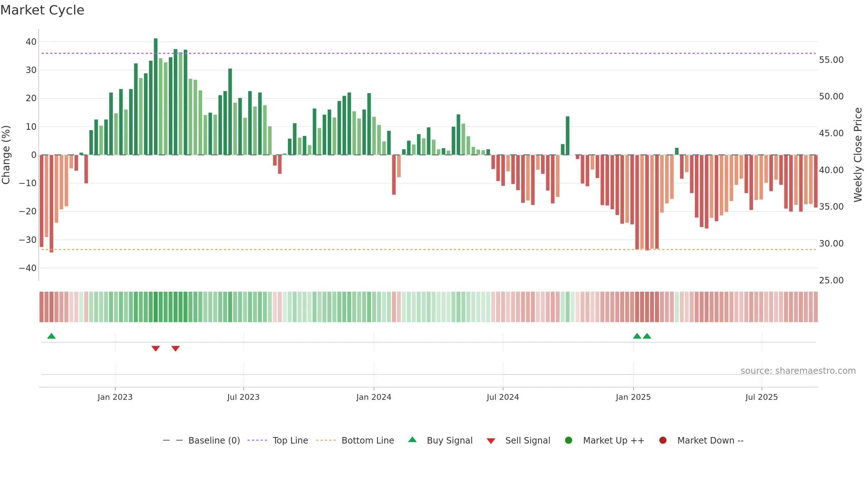The height and width of the screenshot is (488, 868).
Task: Click the Jul 2023 x-axis label
Action: [243, 397]
